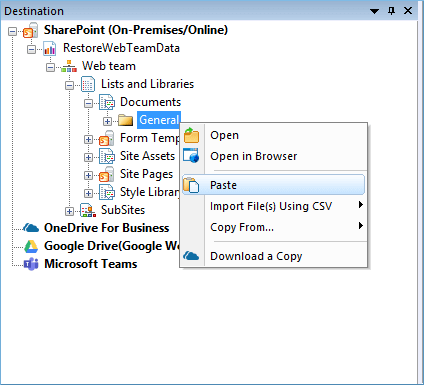424x385 pixels.
Task: Click the Open in Browser globe icon
Action: click(x=191, y=156)
